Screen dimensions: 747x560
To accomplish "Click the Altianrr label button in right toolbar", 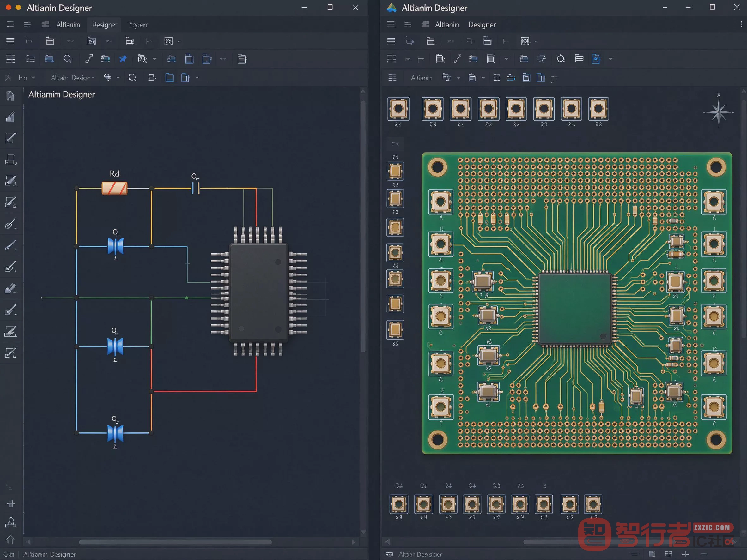I will point(421,78).
